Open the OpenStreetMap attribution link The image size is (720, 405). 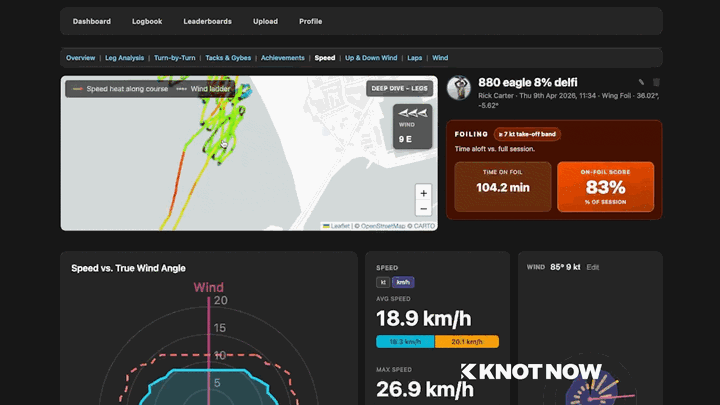[383, 226]
